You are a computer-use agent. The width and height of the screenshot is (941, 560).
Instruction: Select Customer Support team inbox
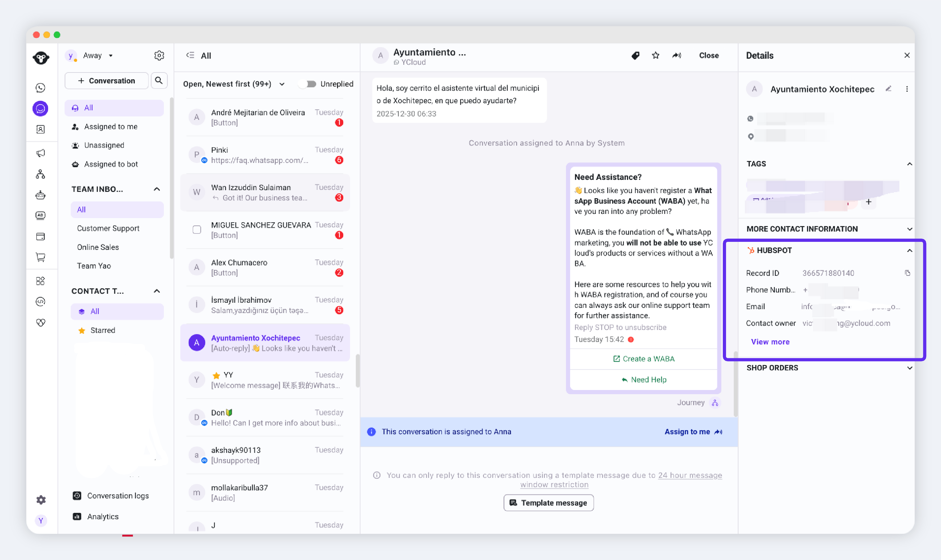[x=108, y=228]
